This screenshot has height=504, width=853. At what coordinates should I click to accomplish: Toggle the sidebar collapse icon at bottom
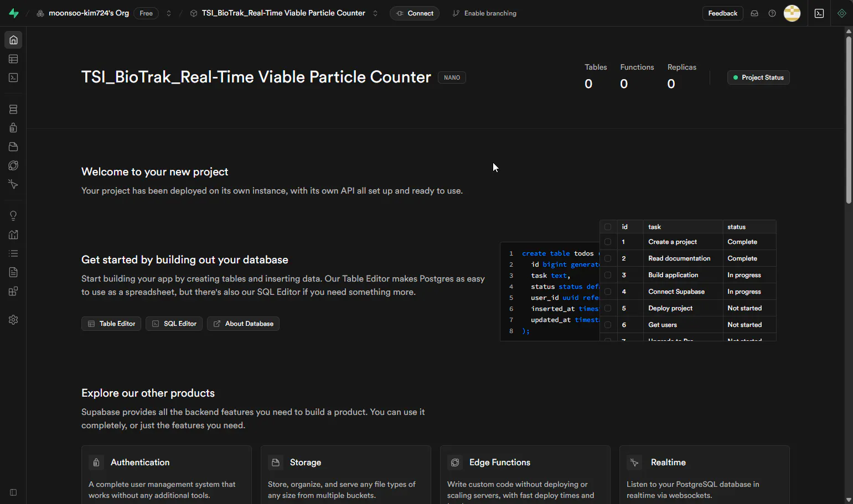click(13, 492)
